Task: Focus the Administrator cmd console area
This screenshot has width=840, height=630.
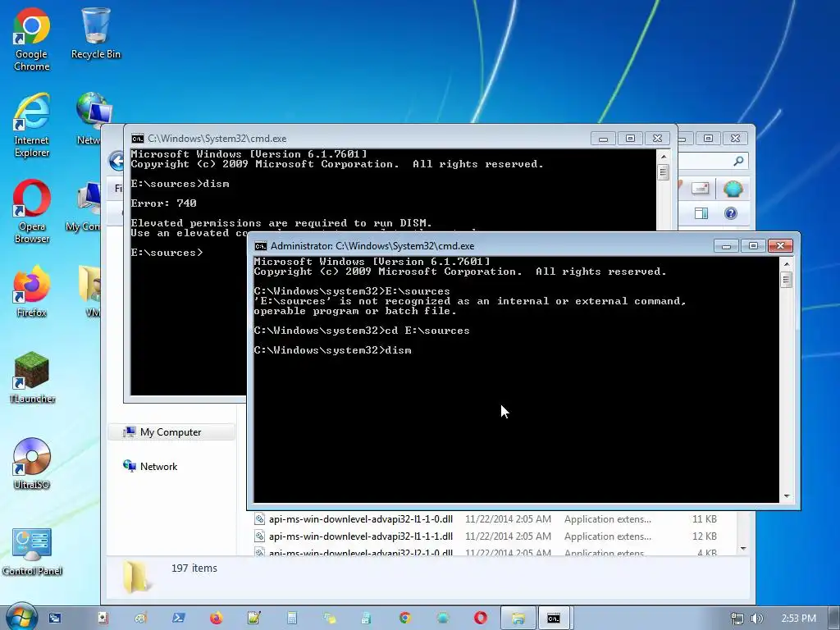Action: (516, 379)
